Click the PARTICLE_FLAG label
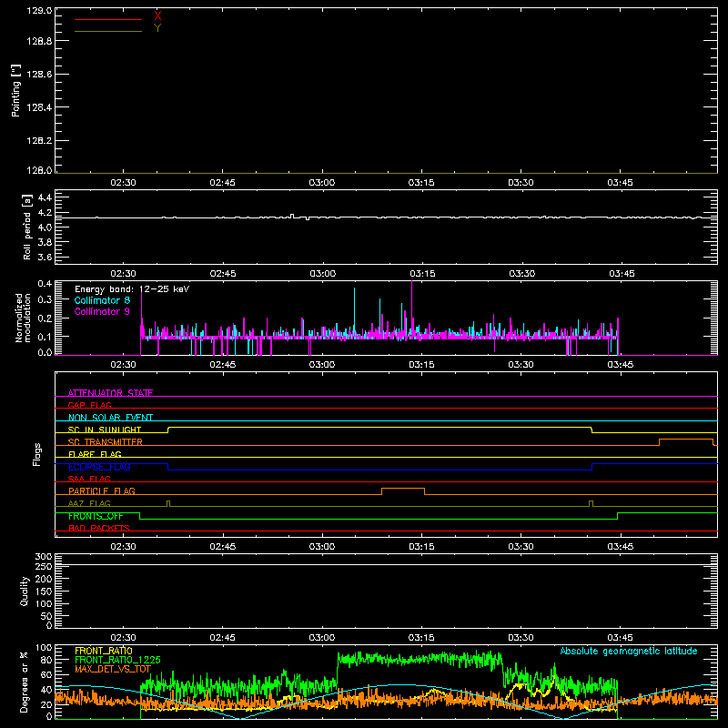The height and width of the screenshot is (728, 728). coord(102,490)
